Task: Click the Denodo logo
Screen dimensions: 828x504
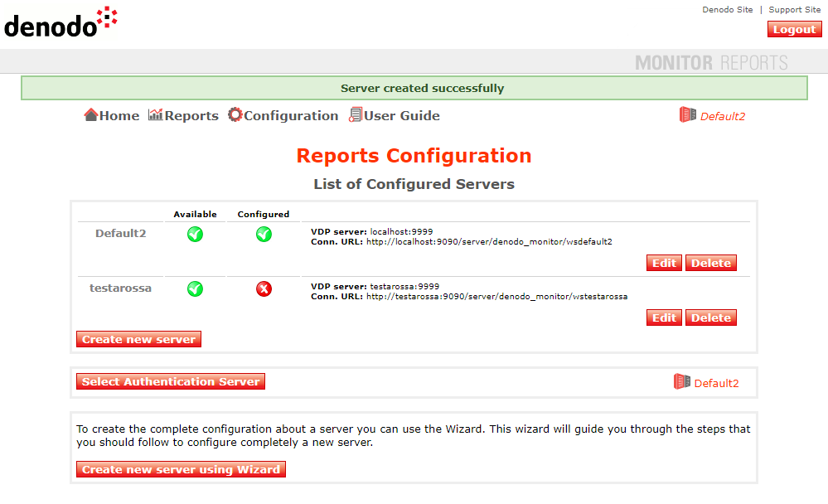Action: point(61,22)
